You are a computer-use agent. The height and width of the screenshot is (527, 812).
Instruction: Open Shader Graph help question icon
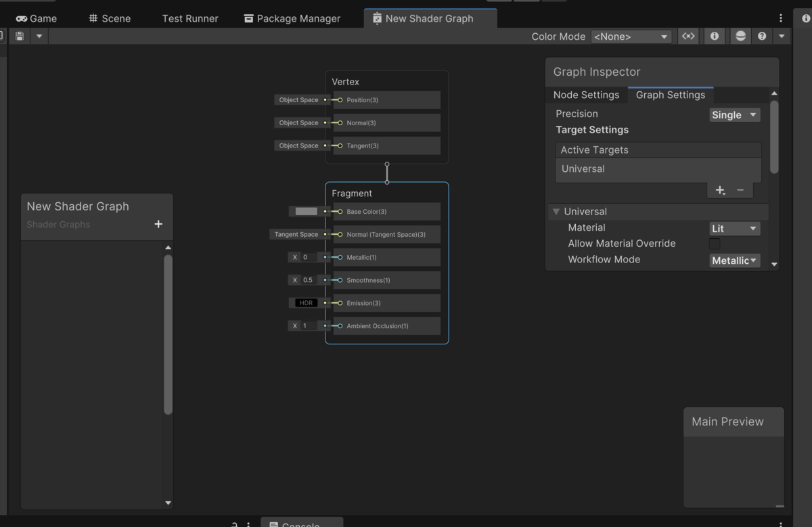click(x=762, y=36)
